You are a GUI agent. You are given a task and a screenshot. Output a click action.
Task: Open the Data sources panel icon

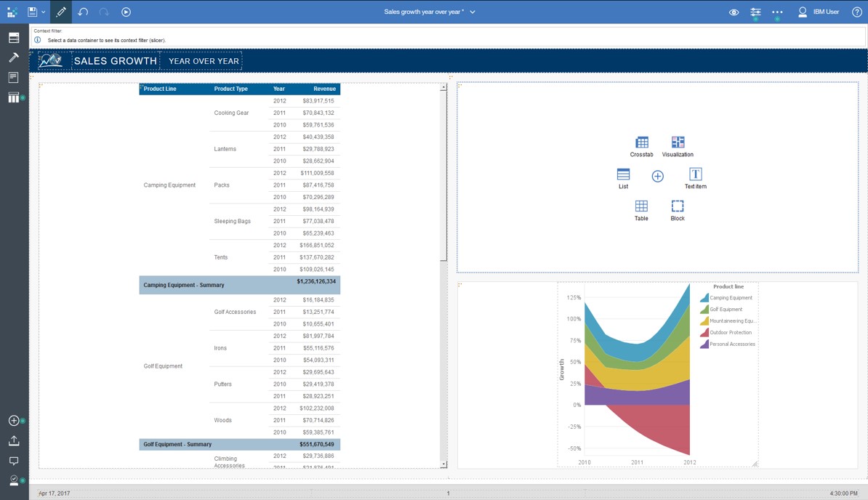14,38
